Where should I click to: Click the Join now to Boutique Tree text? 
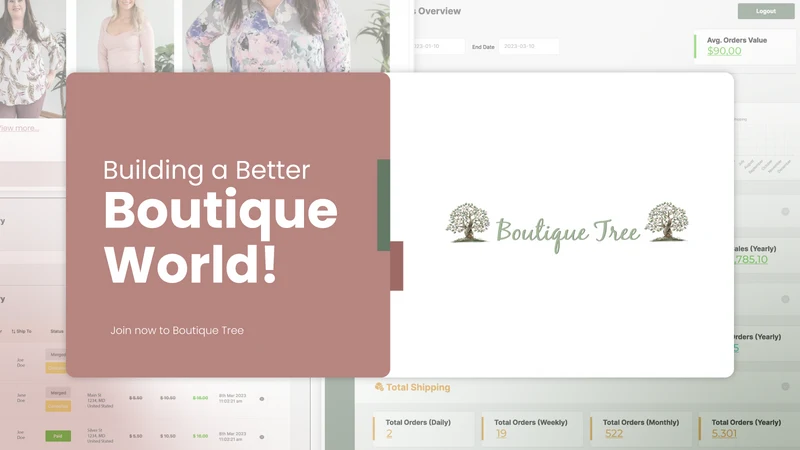pos(177,330)
